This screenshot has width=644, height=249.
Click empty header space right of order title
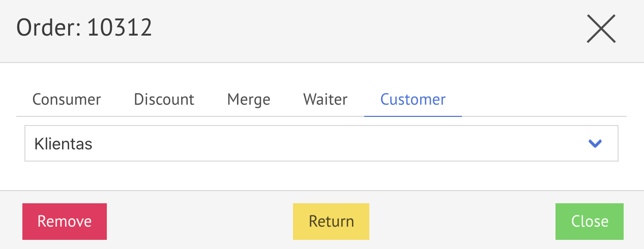pos(356,28)
